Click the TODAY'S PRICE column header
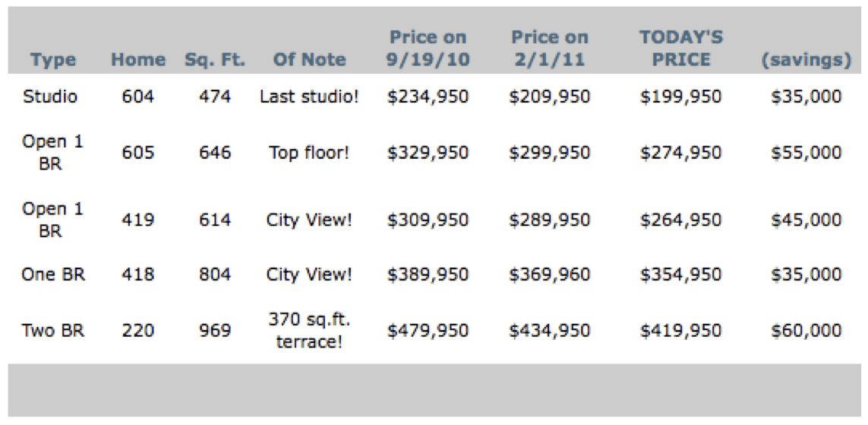 [x=680, y=49]
